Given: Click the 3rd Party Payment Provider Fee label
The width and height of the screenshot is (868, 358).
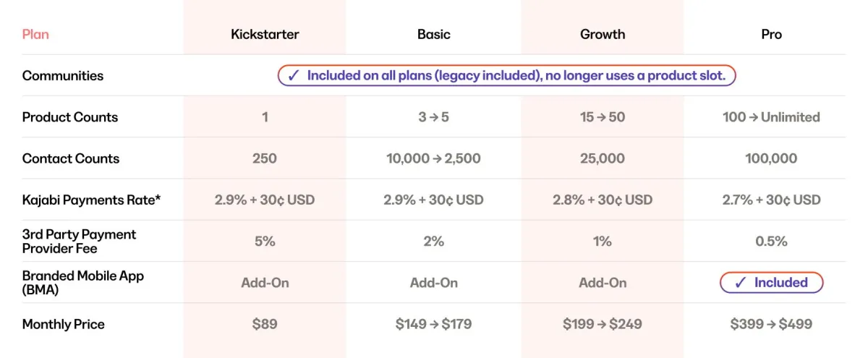Looking at the screenshot, I should [80, 241].
